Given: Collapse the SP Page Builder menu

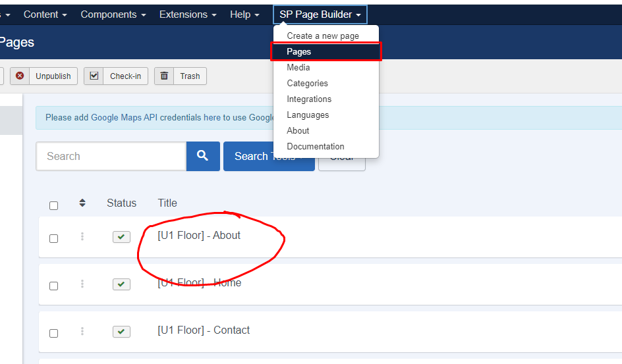Looking at the screenshot, I should 320,14.
